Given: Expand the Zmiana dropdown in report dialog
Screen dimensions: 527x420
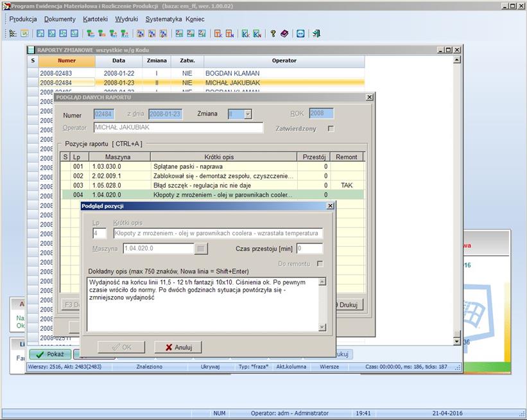Looking at the screenshot, I should coord(248,114).
